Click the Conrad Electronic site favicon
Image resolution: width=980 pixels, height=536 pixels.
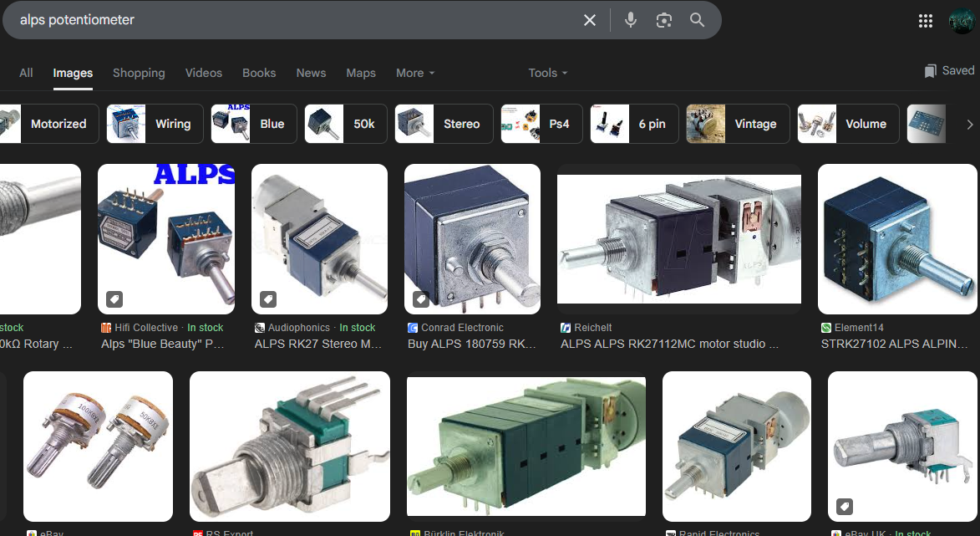click(x=413, y=328)
